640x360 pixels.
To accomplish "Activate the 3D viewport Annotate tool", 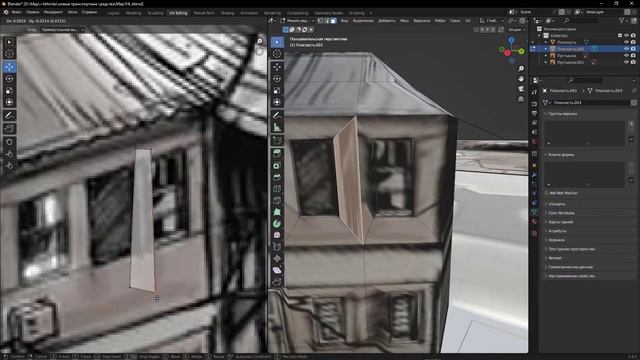I will 277,116.
